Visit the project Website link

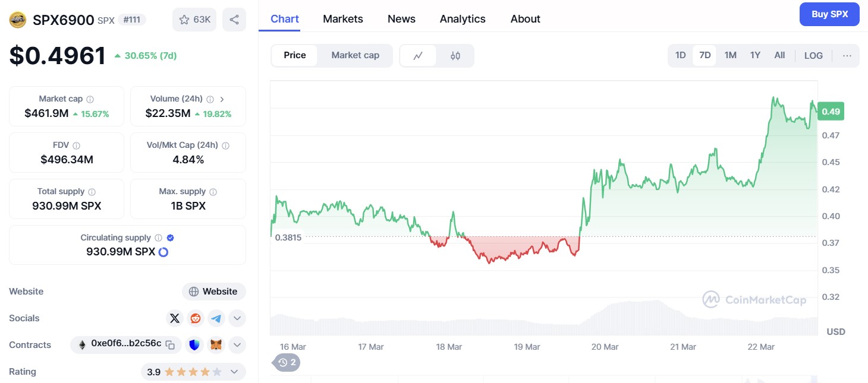(x=214, y=292)
